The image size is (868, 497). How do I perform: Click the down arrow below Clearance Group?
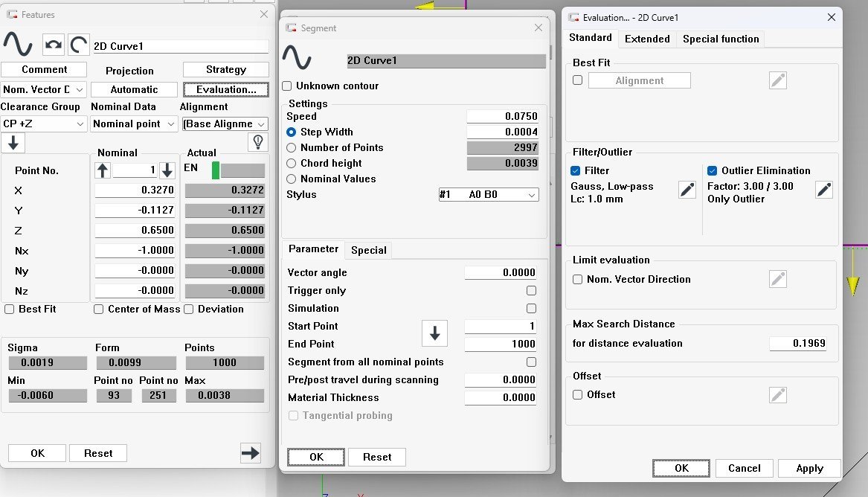[x=13, y=143]
